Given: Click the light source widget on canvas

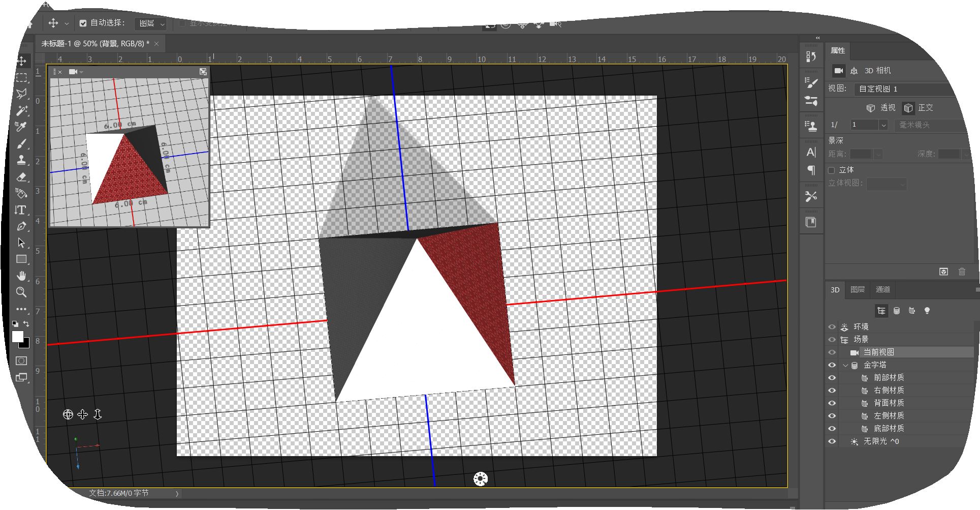Looking at the screenshot, I should 481,478.
